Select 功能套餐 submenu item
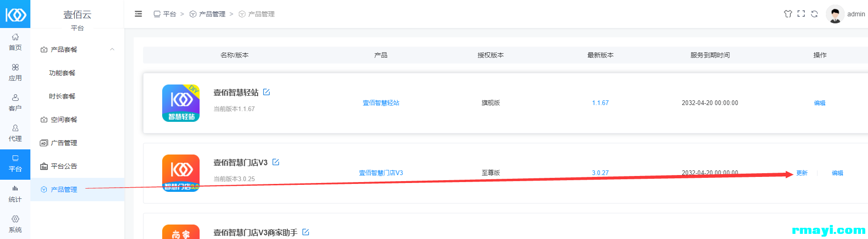 click(62, 73)
